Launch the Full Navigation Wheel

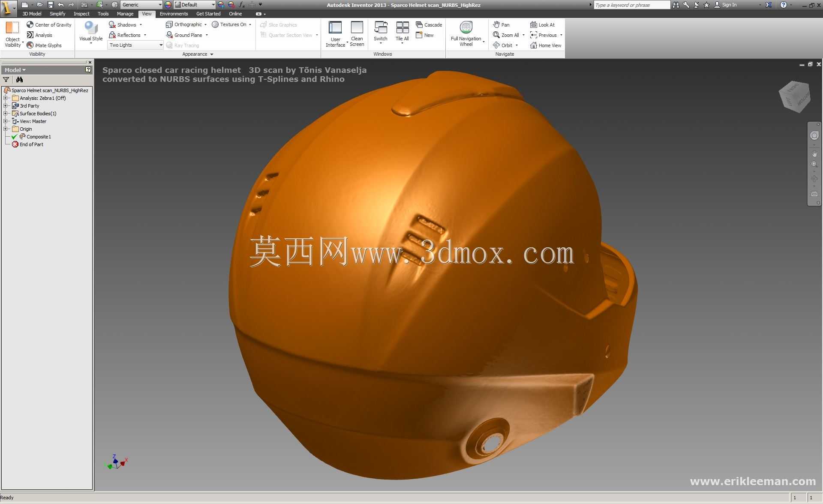[466, 34]
